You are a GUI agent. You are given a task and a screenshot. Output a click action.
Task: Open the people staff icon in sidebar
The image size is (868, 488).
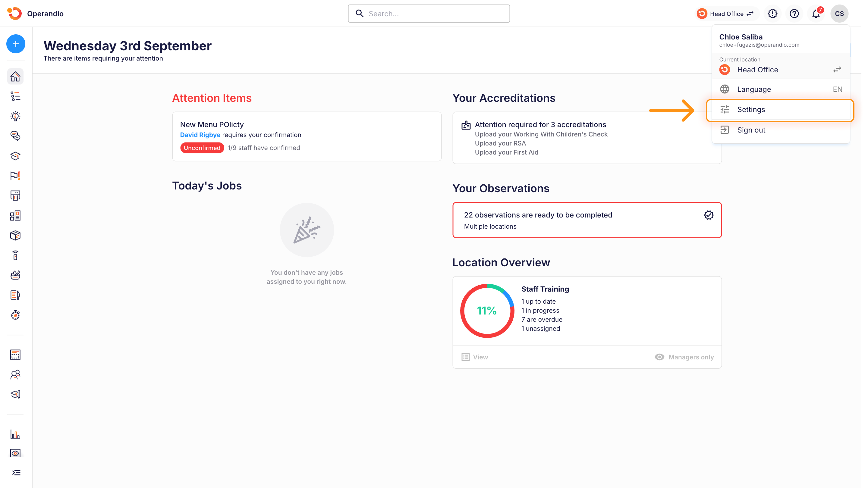point(15,374)
